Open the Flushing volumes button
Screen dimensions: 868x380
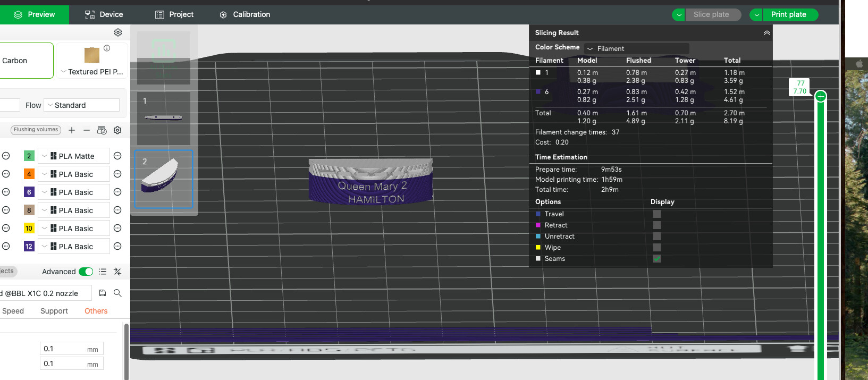36,130
